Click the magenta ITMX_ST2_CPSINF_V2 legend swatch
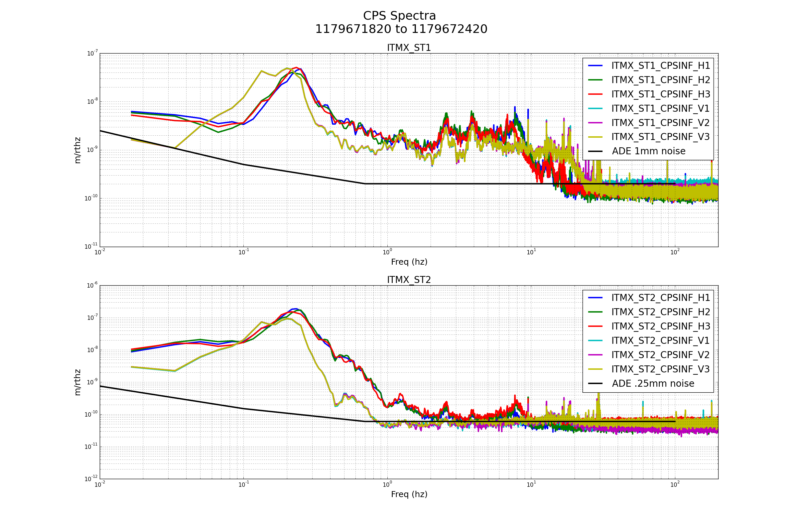 (595, 354)
